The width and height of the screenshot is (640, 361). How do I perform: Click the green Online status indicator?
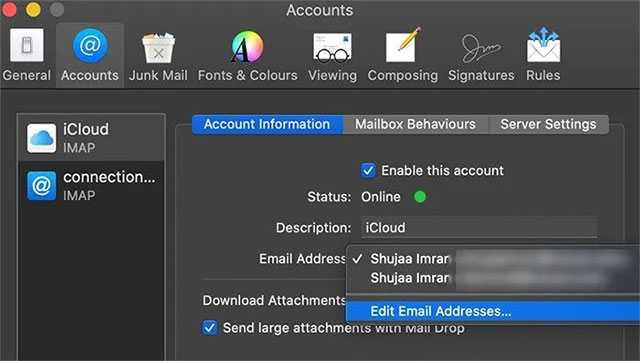pyautogui.click(x=420, y=197)
